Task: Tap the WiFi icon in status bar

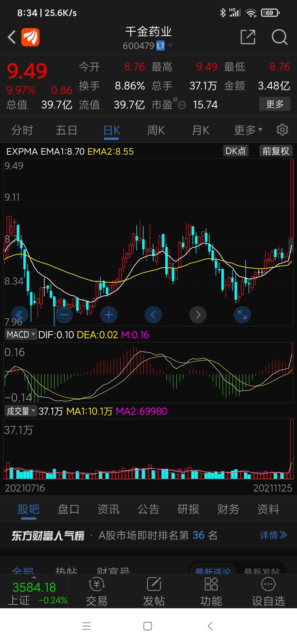Action: click(251, 13)
